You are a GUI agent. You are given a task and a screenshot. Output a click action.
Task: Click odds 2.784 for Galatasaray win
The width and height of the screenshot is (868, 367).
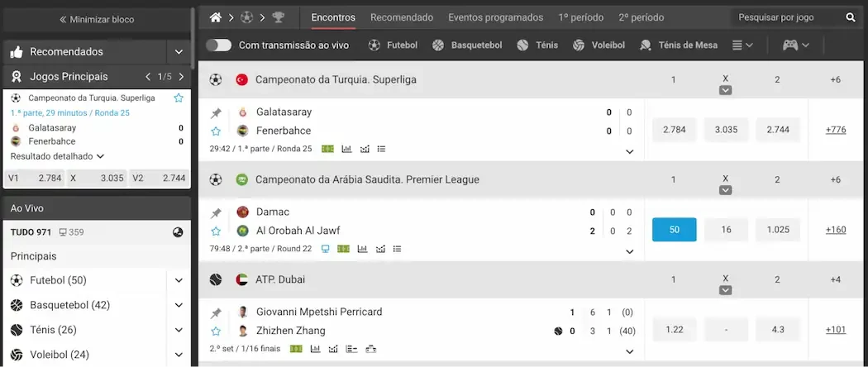point(674,130)
